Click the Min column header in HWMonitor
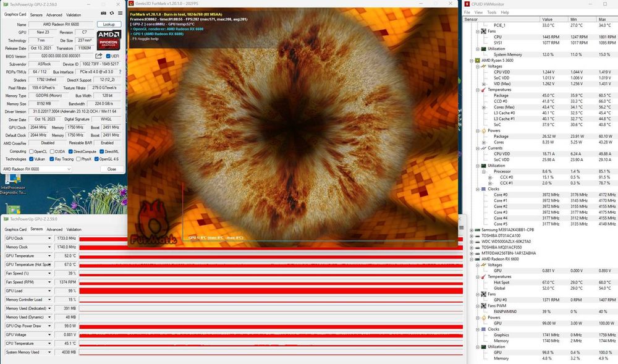618x364 pixels. point(582,19)
